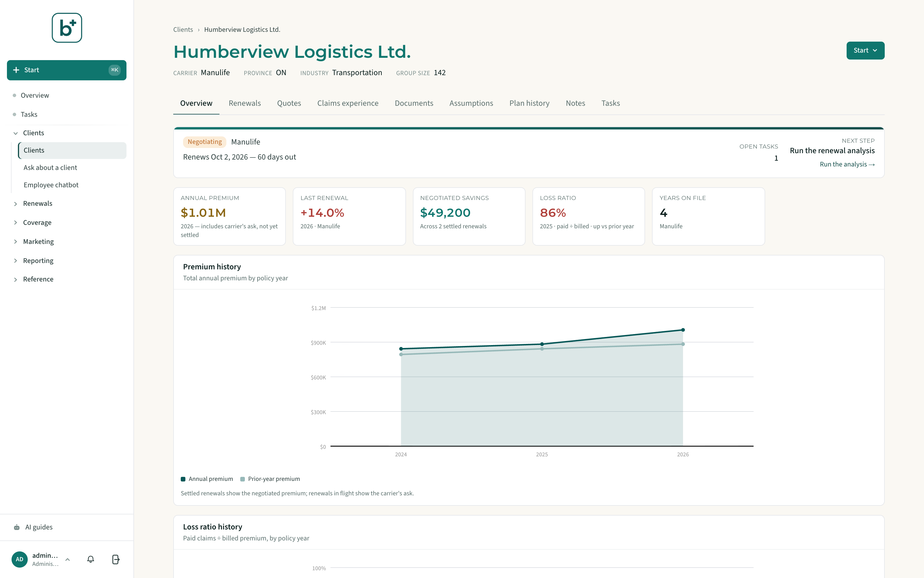This screenshot has width=924, height=578.
Task: Open the Claims experience tab
Action: [348, 103]
